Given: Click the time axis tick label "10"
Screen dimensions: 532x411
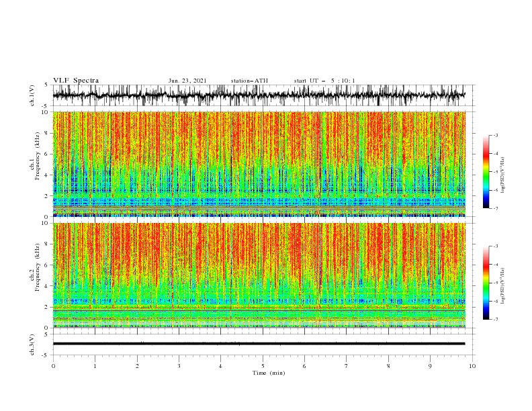Looking at the screenshot, I should coord(472,366).
